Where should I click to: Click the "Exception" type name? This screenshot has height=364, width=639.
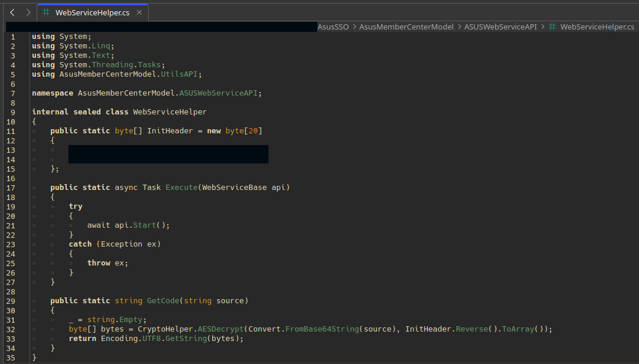click(122, 244)
